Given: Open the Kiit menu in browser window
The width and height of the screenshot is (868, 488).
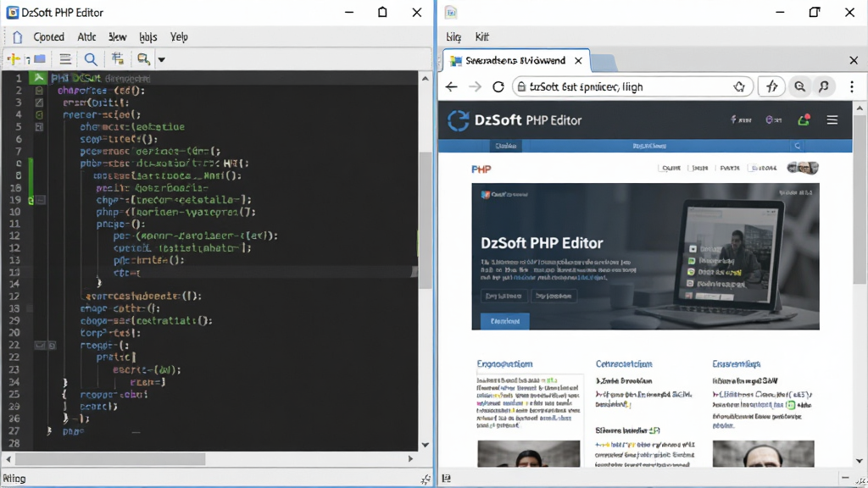Looking at the screenshot, I should point(481,37).
